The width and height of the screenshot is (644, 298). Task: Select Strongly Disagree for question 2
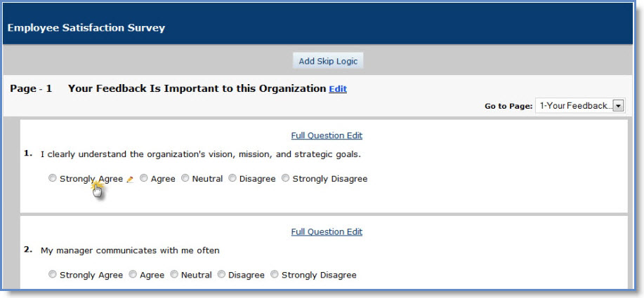[x=275, y=275]
